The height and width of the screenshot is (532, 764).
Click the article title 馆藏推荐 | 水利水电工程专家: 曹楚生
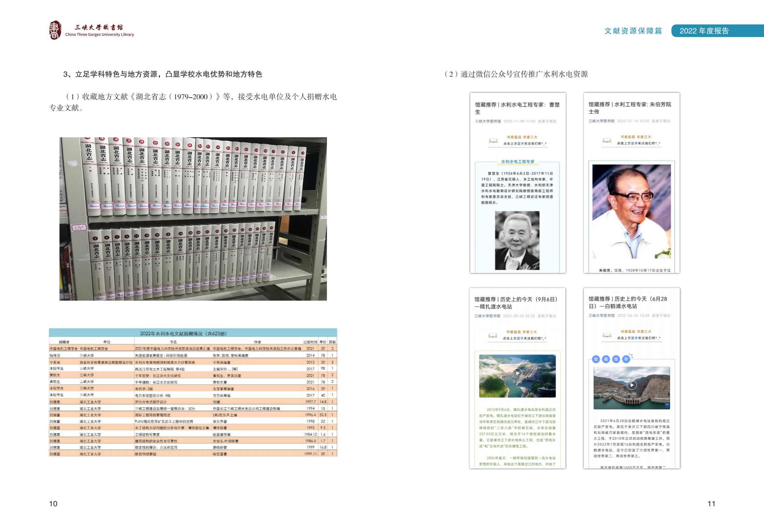pyautogui.click(x=517, y=108)
